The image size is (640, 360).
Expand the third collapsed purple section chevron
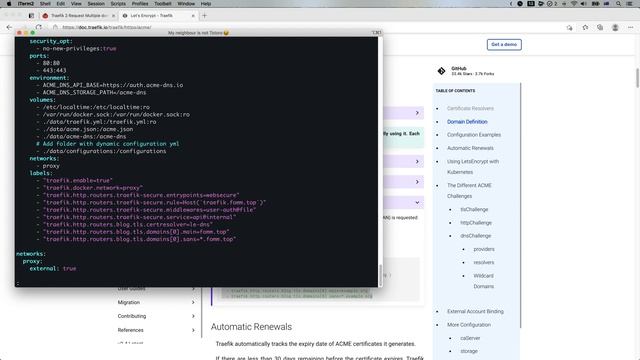(417, 182)
